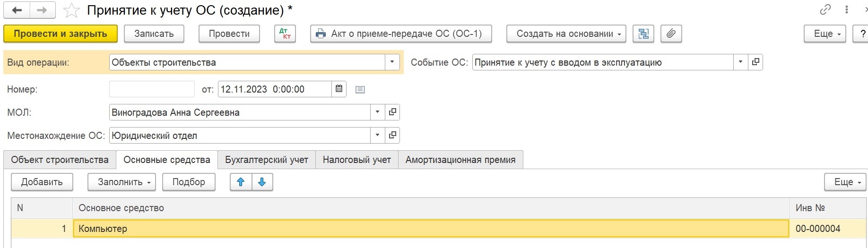This screenshot has width=868, height=248.
Task: Copy link to document icon
Action: tap(825, 9)
